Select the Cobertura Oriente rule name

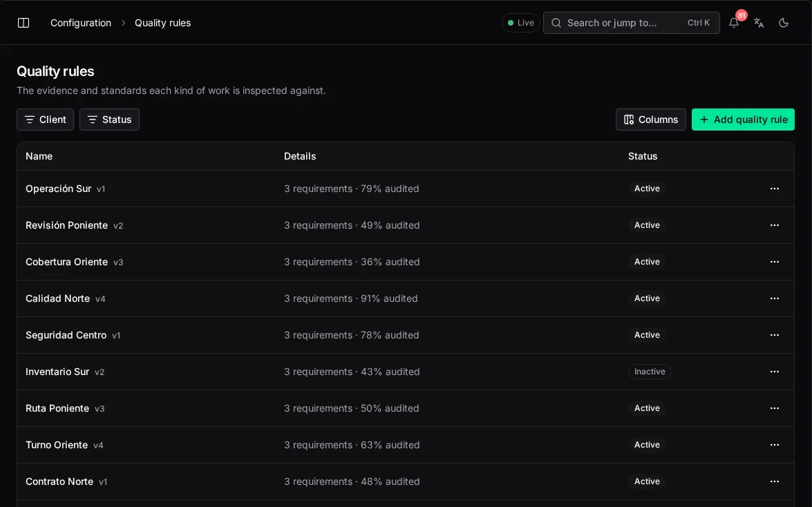click(67, 262)
